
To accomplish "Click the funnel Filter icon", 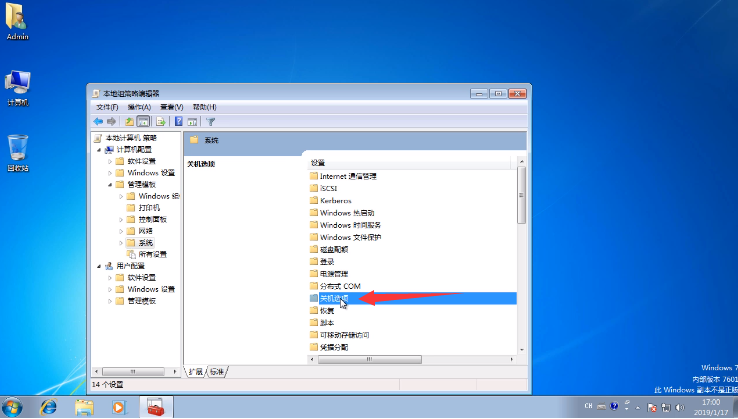I will (210, 121).
